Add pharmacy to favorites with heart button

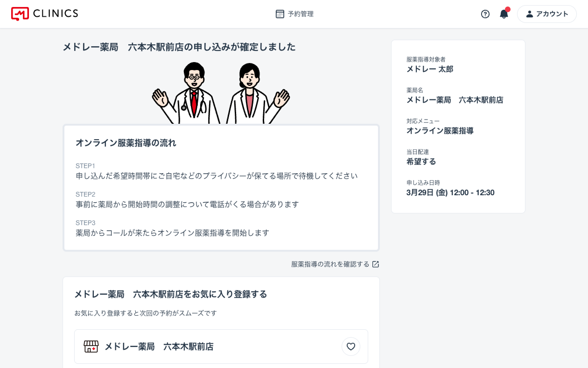tap(351, 346)
